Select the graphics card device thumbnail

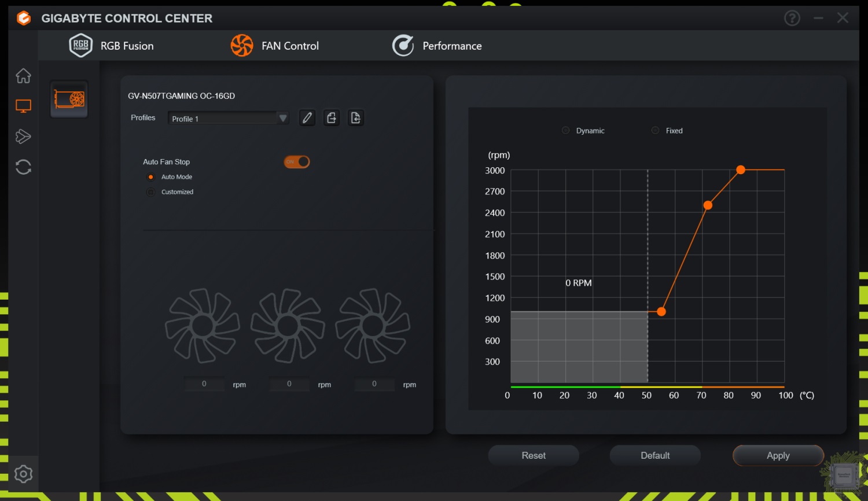click(69, 100)
